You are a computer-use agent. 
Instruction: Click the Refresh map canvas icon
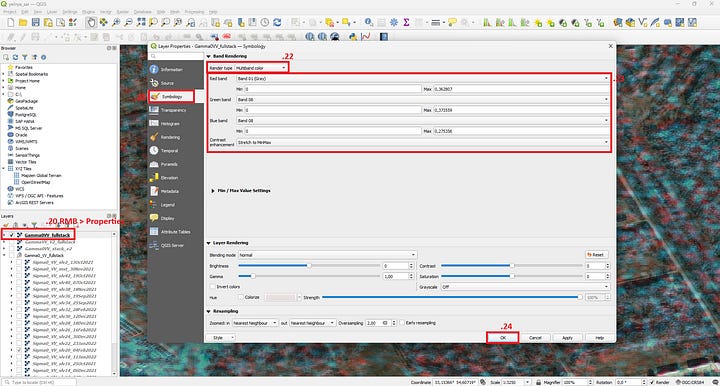click(277, 22)
